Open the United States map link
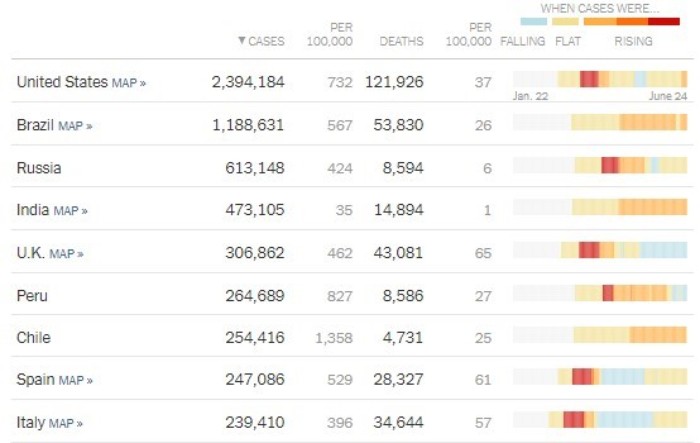This screenshot has width=700, height=443. click(129, 83)
